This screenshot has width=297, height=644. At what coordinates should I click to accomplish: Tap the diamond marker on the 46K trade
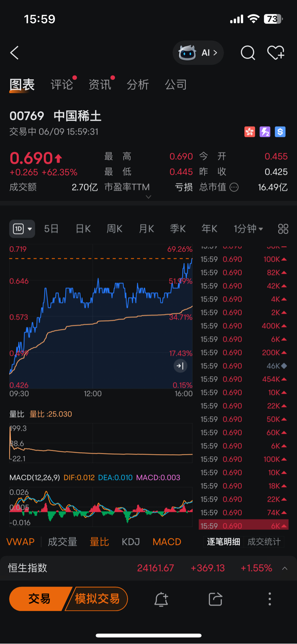coord(284,366)
